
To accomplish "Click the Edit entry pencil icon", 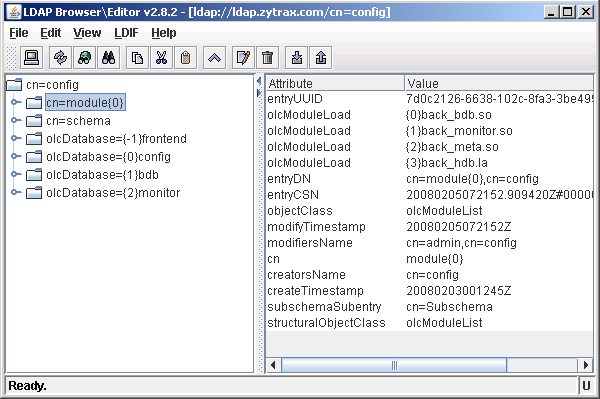I will point(243,58).
